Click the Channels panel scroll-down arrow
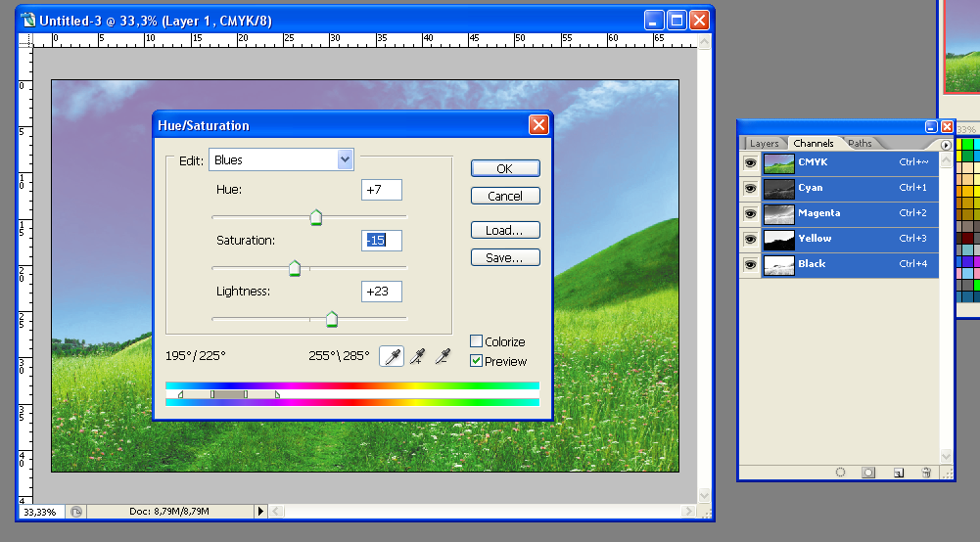Image resolution: width=980 pixels, height=542 pixels. [x=946, y=457]
